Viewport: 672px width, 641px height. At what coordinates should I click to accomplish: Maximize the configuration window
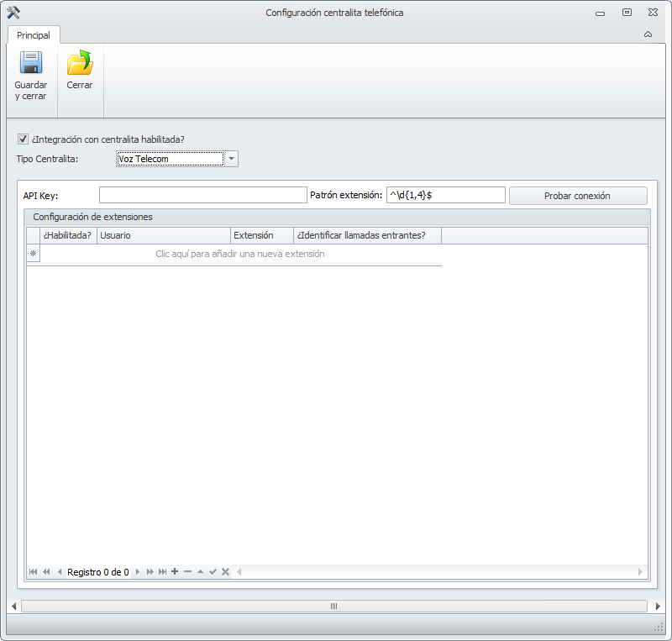[x=627, y=13]
